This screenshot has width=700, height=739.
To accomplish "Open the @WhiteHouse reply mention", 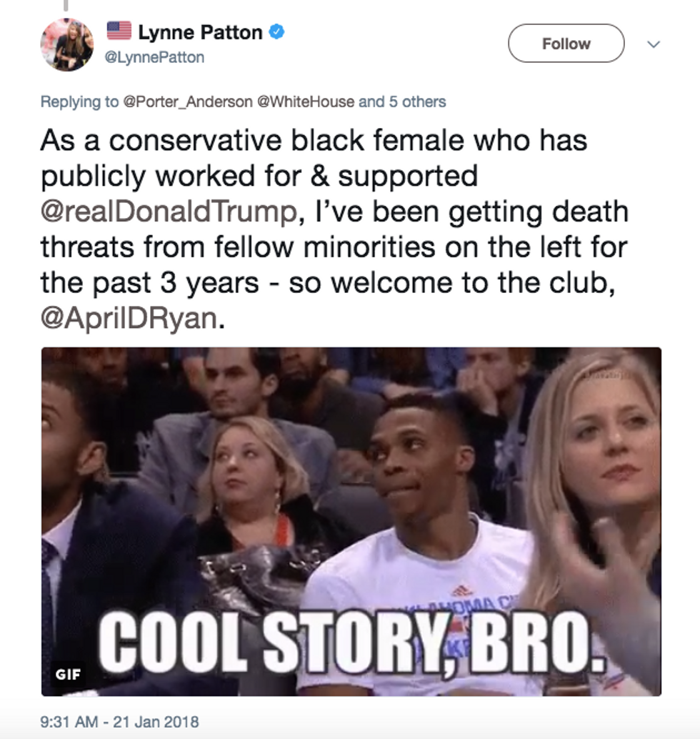I will pyautogui.click(x=305, y=101).
